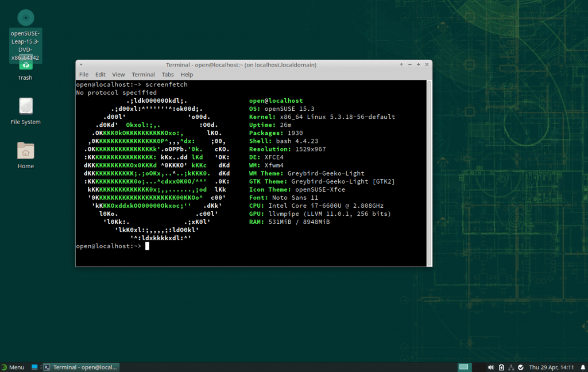Open the window menu arrow in terminal titlebar
This screenshot has height=372, width=588.
(81, 65)
